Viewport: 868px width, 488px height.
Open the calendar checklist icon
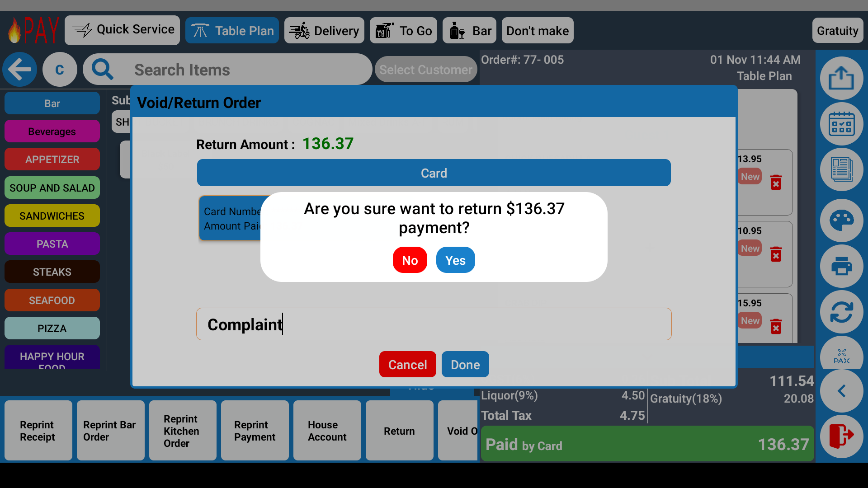(841, 124)
